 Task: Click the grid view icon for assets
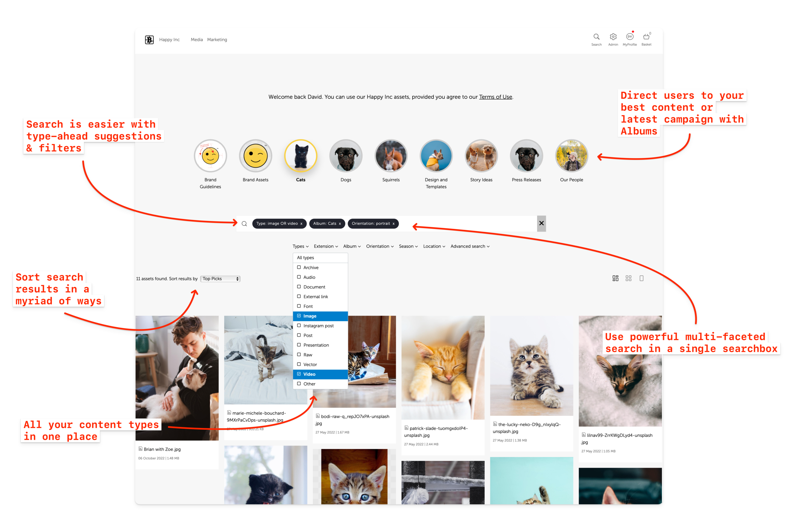629,278
